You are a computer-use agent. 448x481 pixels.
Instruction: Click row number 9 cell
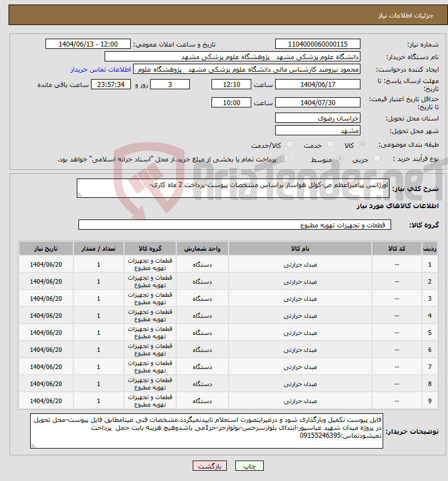430,401
